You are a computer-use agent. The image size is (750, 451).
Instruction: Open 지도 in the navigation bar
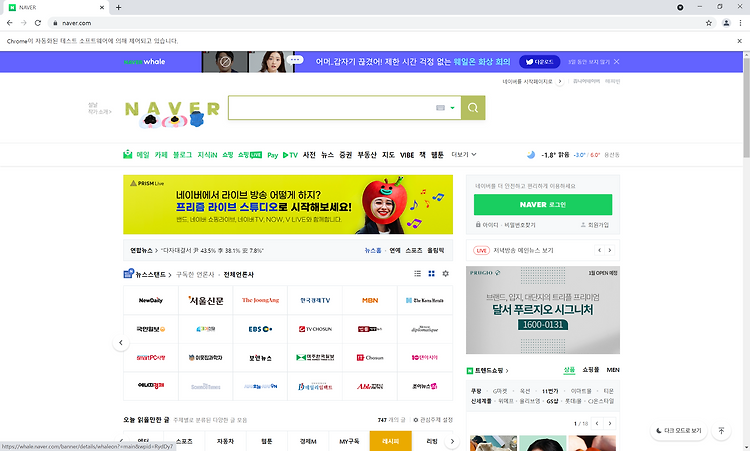click(388, 155)
